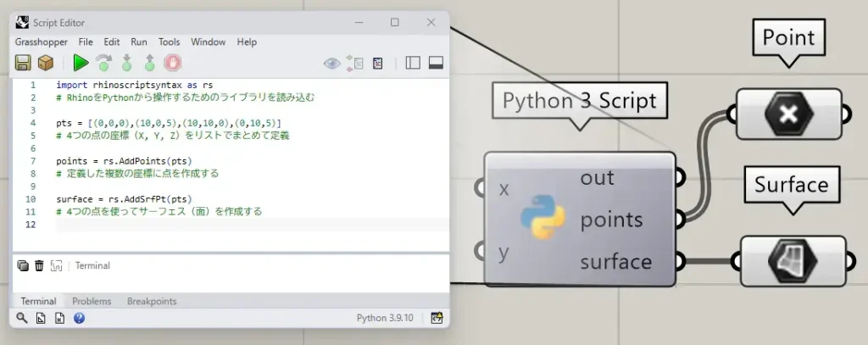Screen dimensions: 868x345
Task: Toggle the eye preview icon in toolbar
Action: point(331,63)
